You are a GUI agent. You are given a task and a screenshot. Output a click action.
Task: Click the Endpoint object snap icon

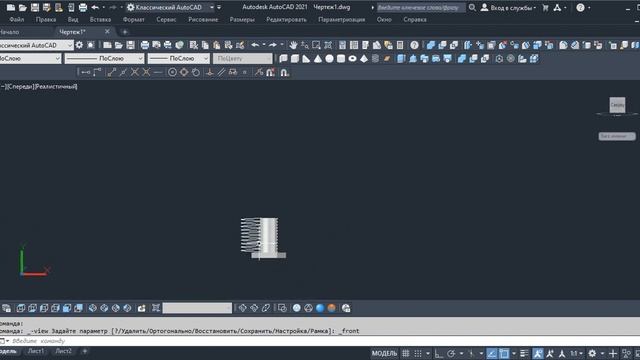point(111,73)
